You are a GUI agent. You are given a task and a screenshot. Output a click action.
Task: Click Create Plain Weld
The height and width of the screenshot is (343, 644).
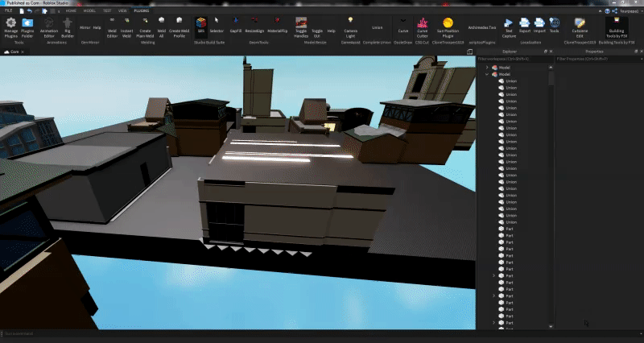pos(145,27)
